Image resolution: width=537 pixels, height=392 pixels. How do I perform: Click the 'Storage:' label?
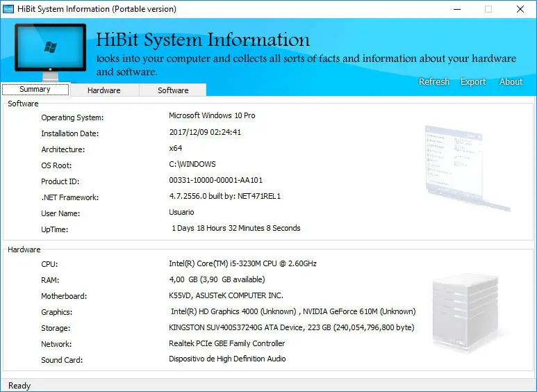(56, 328)
